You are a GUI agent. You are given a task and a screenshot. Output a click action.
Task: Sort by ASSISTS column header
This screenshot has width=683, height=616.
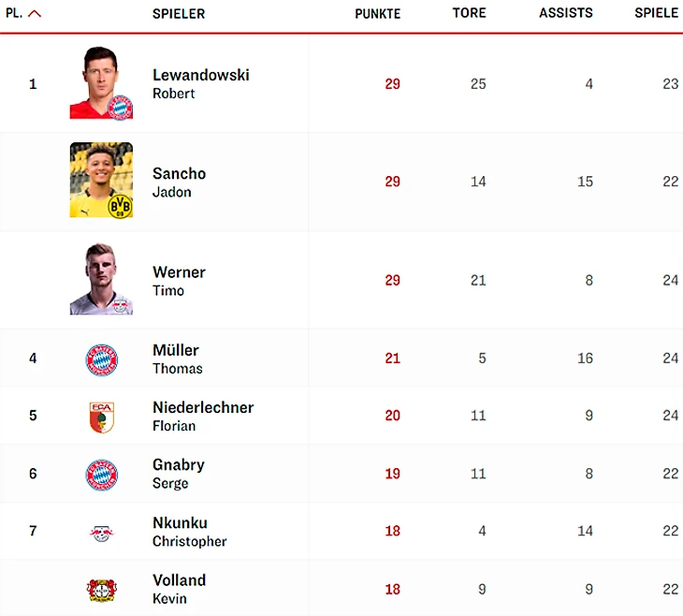click(x=565, y=14)
